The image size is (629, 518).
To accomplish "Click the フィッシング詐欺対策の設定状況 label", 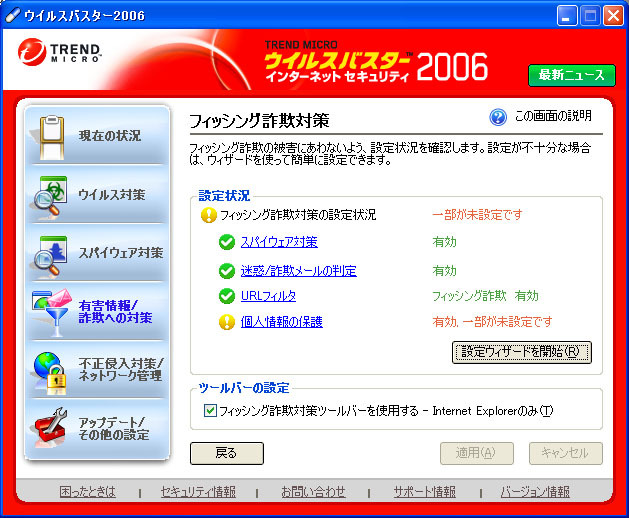I will click(298, 215).
